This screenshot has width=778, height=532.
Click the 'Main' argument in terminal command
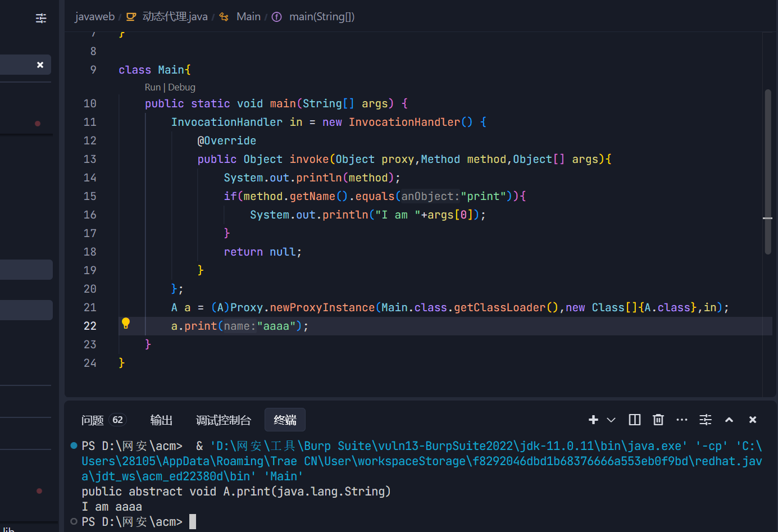tap(284, 476)
